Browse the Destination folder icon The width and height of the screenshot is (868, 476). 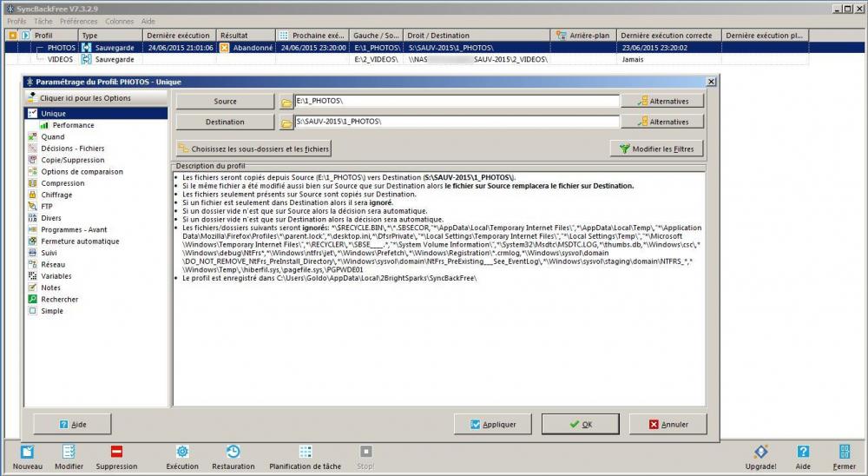pos(286,122)
